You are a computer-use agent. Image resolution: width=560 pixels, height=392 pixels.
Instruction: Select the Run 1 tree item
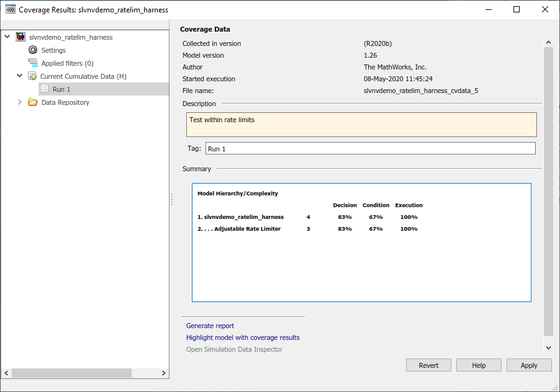tap(61, 89)
